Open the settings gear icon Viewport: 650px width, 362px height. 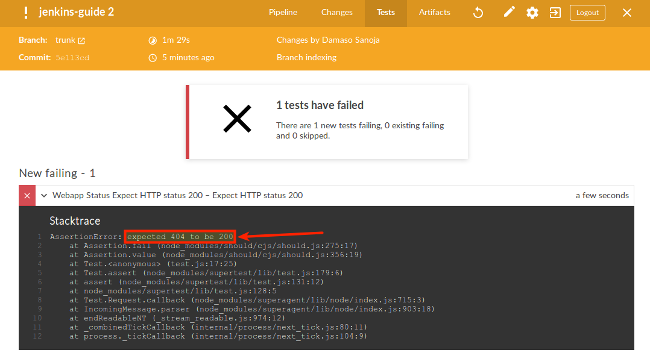pos(532,13)
